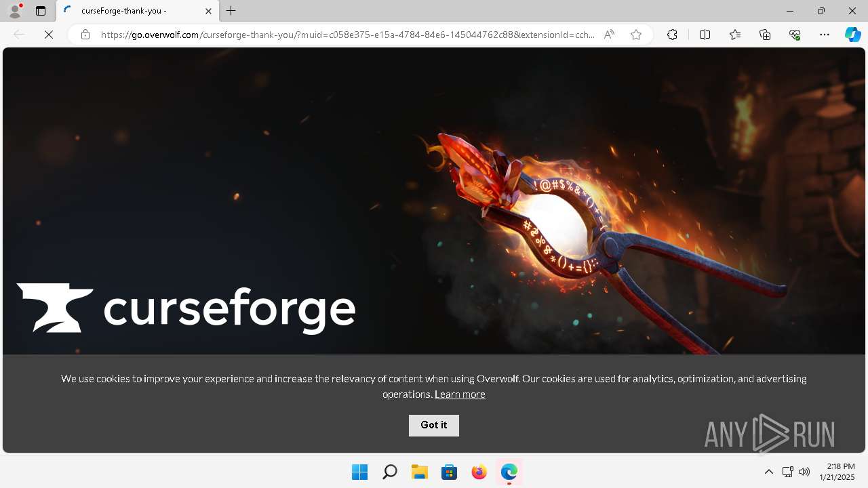Show hidden tray icons chevron

(x=768, y=472)
